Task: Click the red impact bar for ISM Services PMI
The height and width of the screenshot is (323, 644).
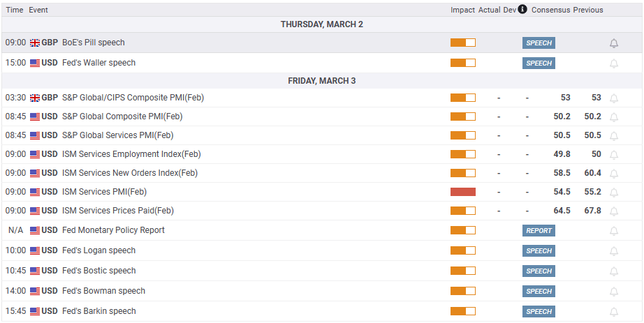Action: [x=462, y=192]
